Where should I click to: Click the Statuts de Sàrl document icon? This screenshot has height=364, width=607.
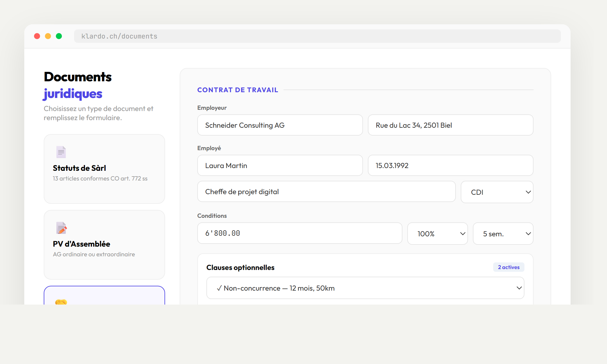[61, 152]
